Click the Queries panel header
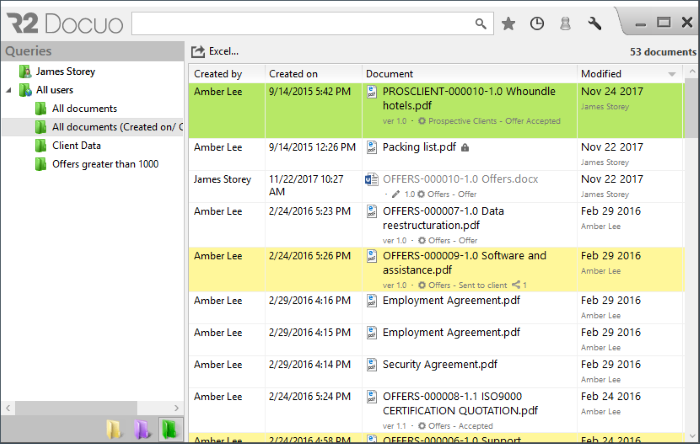700x444 pixels. click(x=92, y=51)
